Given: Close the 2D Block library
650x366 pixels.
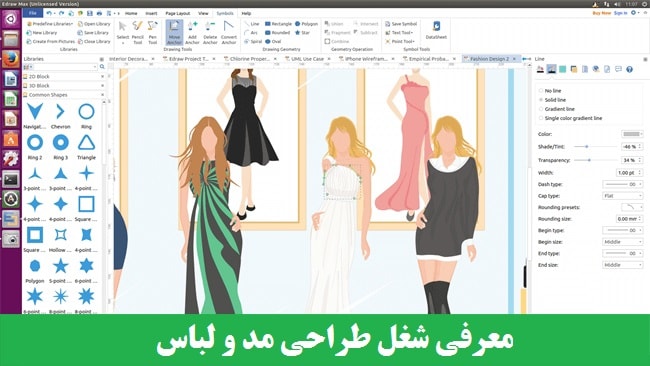Looking at the screenshot, I should coord(102,77).
